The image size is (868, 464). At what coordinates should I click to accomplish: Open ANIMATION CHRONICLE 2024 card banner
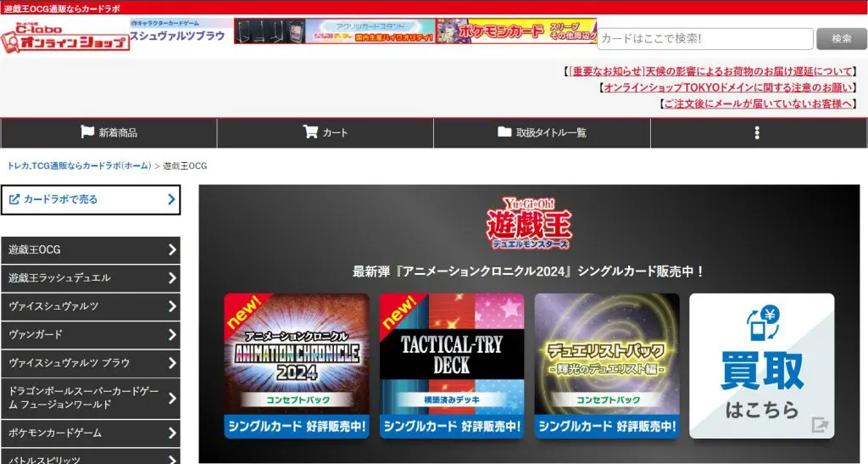(x=297, y=366)
